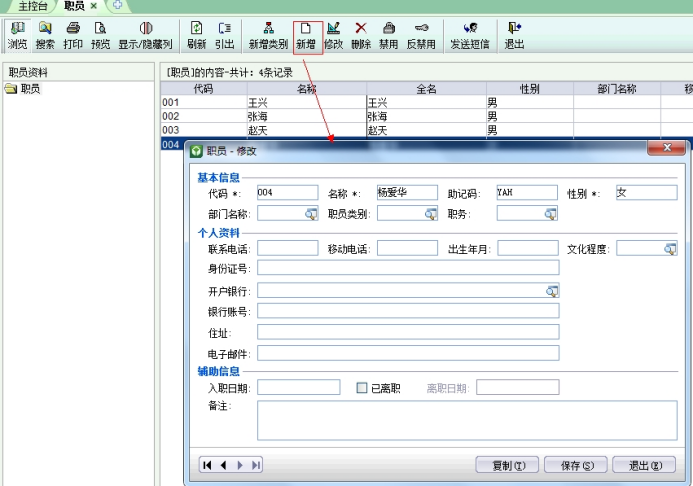
Task: Go to next record in dialog
Action: point(240,465)
